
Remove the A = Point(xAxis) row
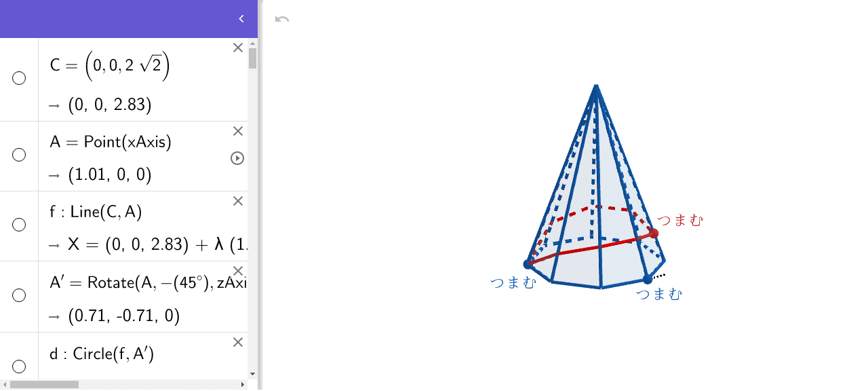pos(238,131)
